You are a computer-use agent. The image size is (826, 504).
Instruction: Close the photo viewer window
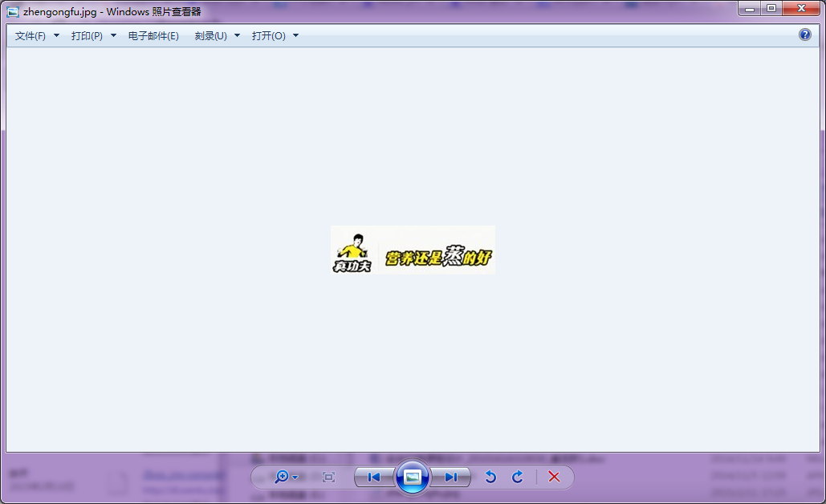[801, 8]
